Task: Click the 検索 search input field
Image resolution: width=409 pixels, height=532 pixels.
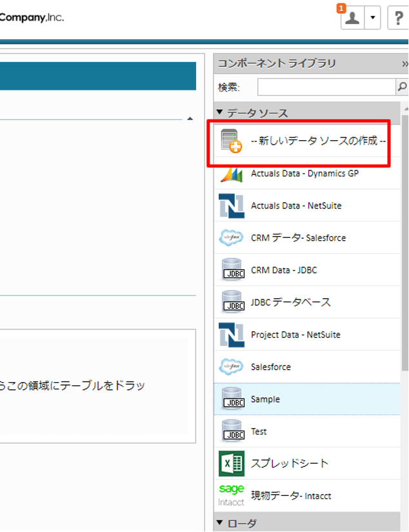Action: pyautogui.click(x=326, y=87)
